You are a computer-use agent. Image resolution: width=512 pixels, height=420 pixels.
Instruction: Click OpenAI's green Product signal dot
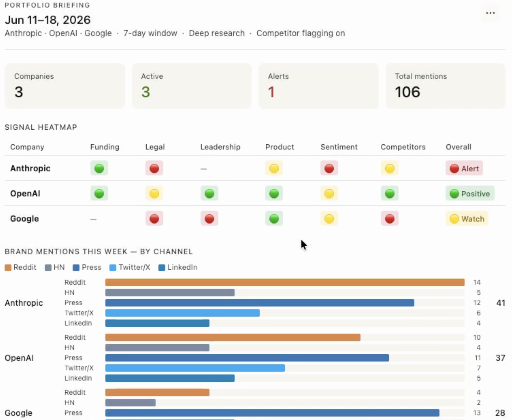tap(274, 194)
